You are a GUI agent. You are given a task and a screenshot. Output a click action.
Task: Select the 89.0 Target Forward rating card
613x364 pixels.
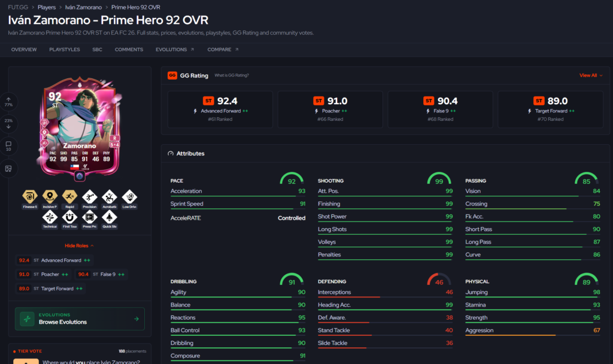click(x=551, y=110)
